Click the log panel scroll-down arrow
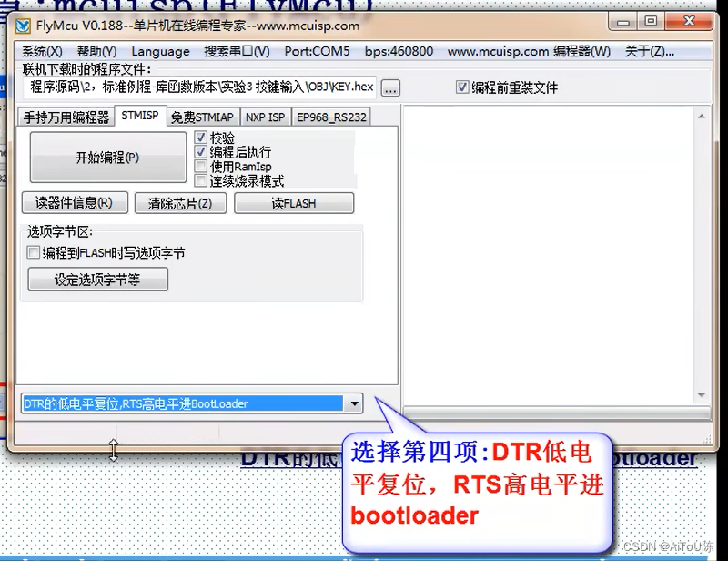 coord(702,395)
